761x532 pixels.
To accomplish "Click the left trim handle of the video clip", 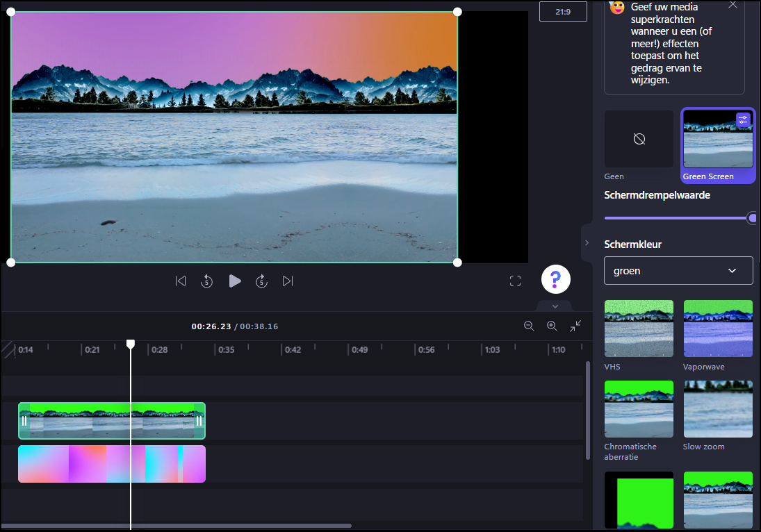I will (x=24, y=421).
